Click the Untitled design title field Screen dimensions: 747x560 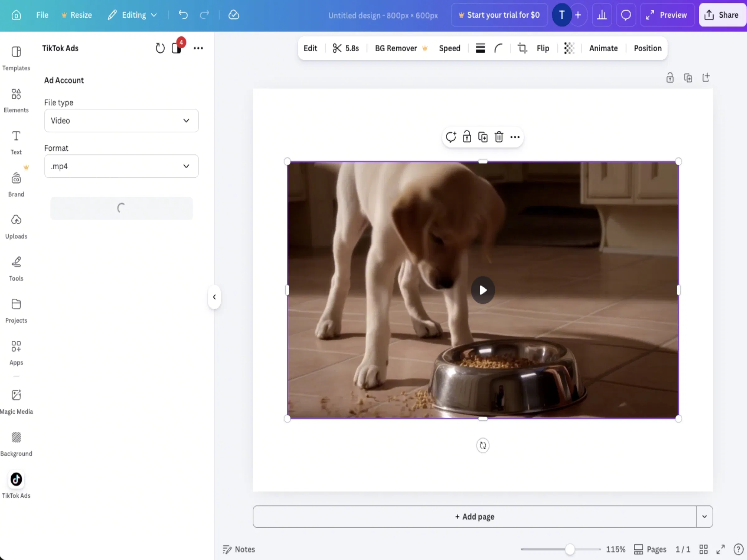(383, 16)
